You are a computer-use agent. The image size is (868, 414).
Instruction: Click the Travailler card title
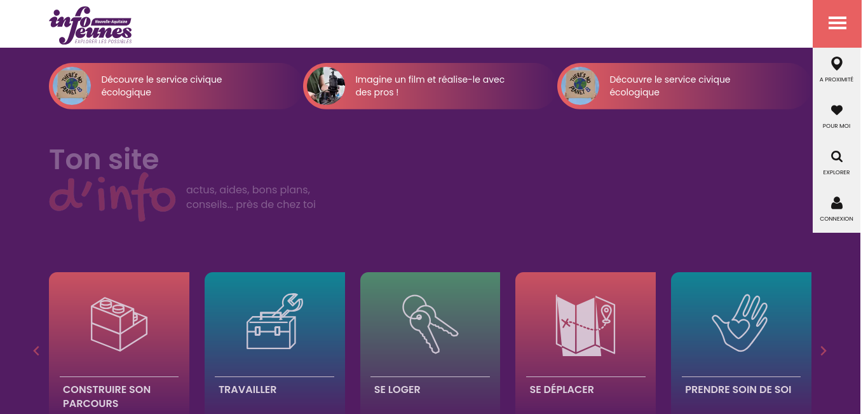tap(248, 389)
